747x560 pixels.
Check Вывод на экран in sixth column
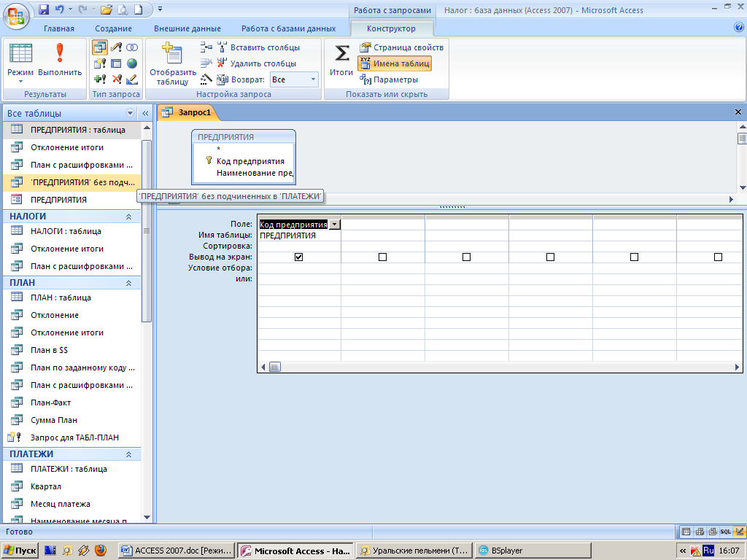(718, 257)
